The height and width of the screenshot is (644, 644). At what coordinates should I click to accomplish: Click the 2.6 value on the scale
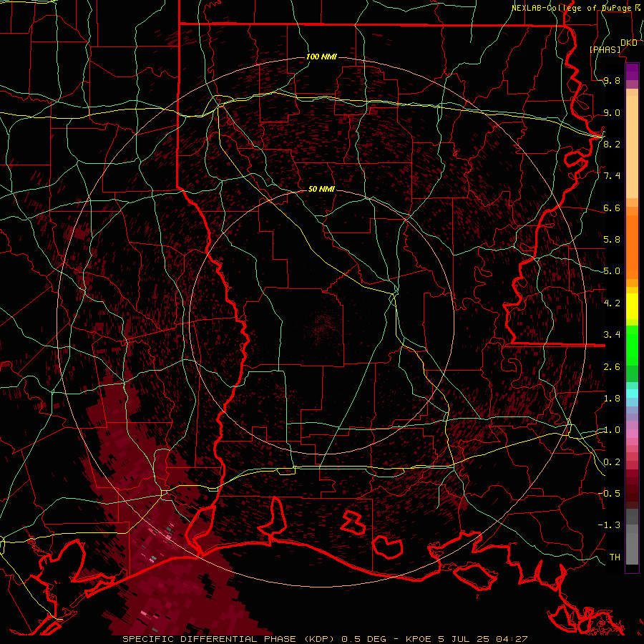tap(612, 367)
